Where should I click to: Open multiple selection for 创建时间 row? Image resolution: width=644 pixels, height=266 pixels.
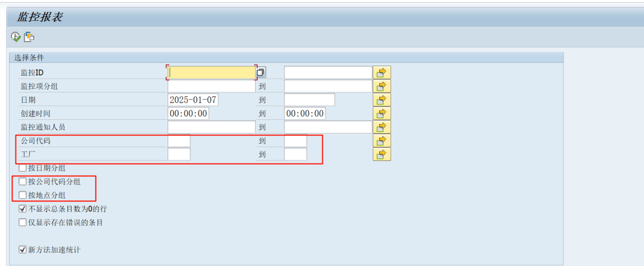coord(382,113)
